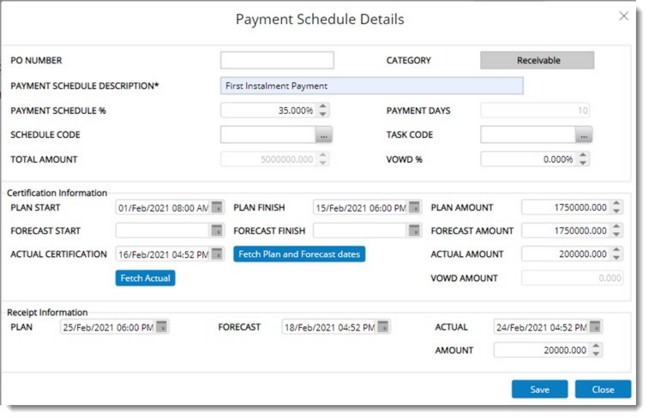Viewport: 649px width, 418px height.
Task: Open calendar for Forecast Start field
Action: click(217, 231)
